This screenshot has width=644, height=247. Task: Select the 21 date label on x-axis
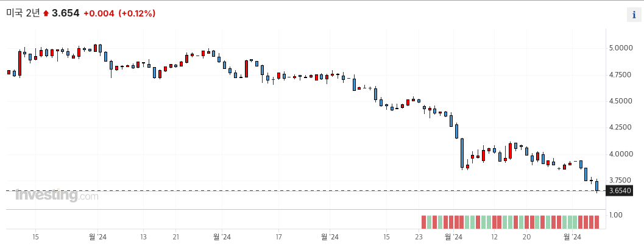175,237
